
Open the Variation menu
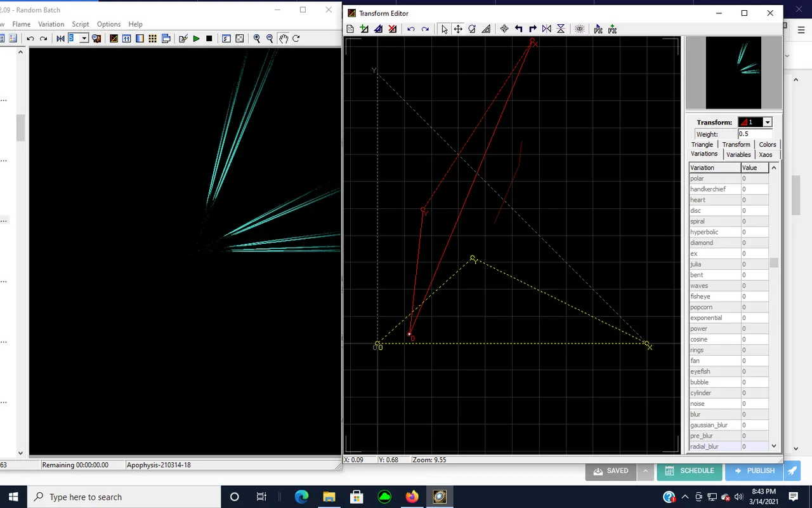click(51, 24)
